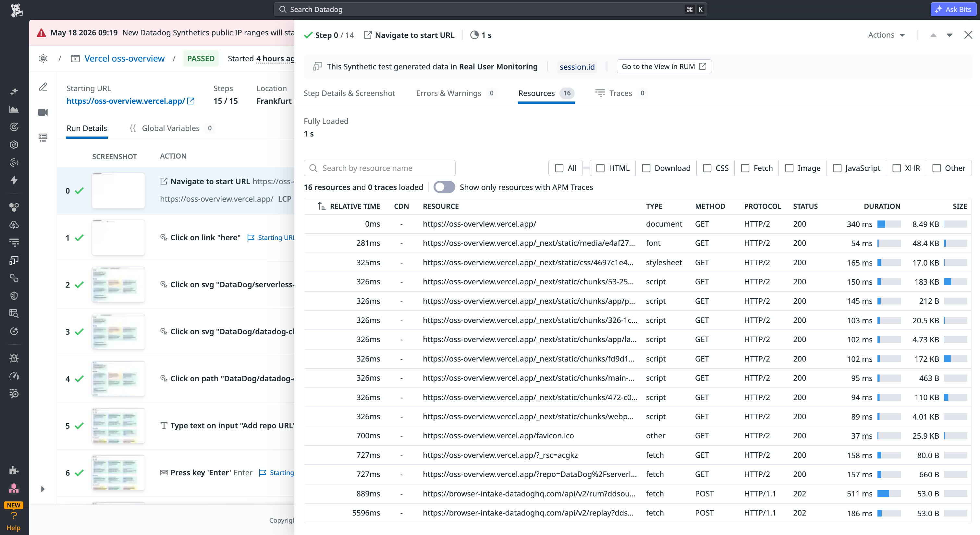Click the Traces tab waterfall icon
This screenshot has height=535, width=980.
(x=600, y=93)
